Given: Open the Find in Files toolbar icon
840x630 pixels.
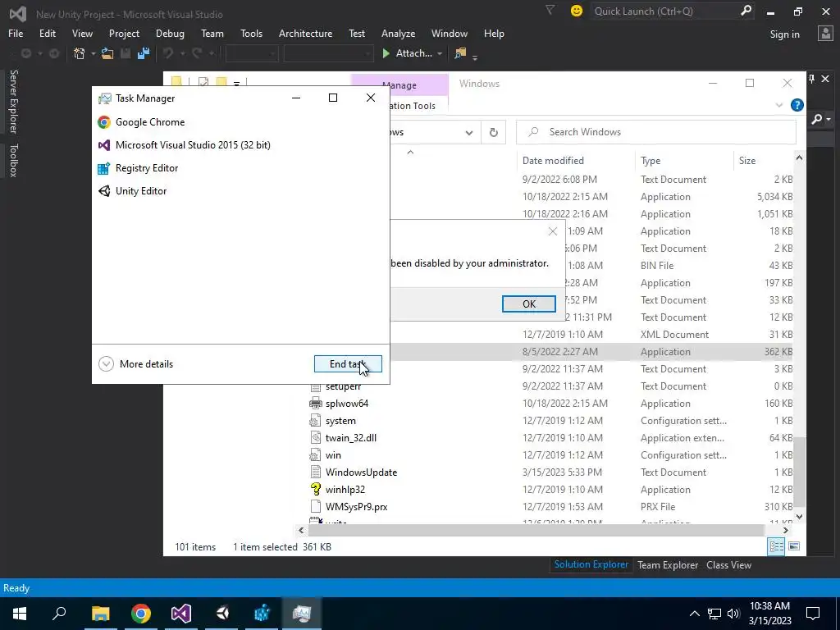Looking at the screenshot, I should point(460,53).
